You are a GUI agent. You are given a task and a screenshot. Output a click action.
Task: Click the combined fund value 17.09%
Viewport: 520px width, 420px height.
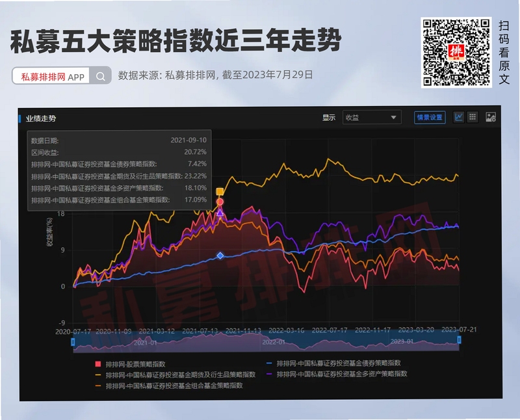196,200
